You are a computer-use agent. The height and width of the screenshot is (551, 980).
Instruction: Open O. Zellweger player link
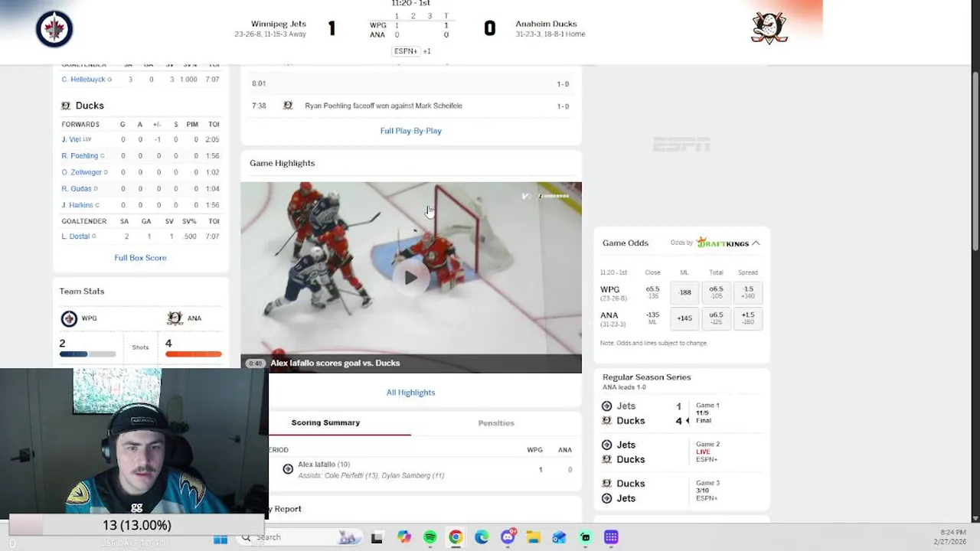click(x=82, y=172)
